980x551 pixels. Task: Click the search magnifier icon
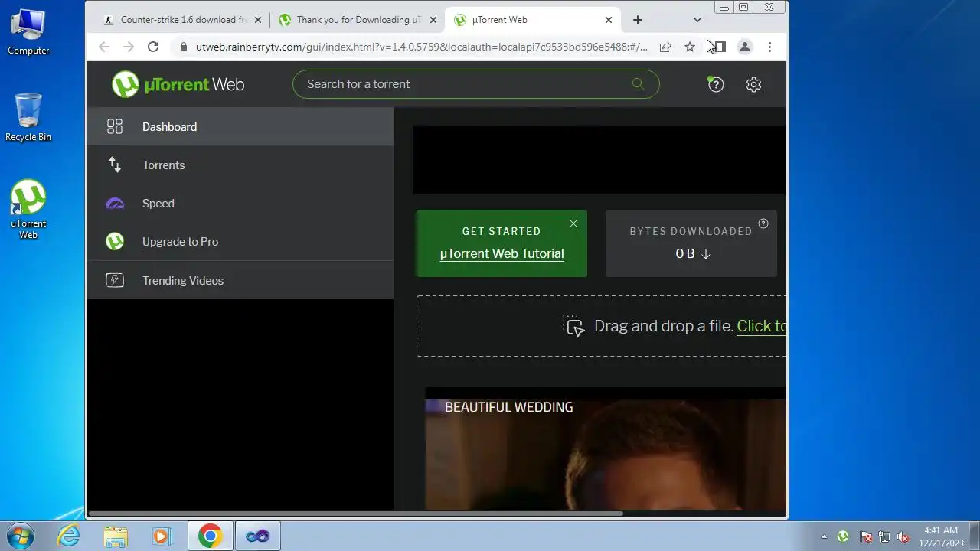point(638,84)
